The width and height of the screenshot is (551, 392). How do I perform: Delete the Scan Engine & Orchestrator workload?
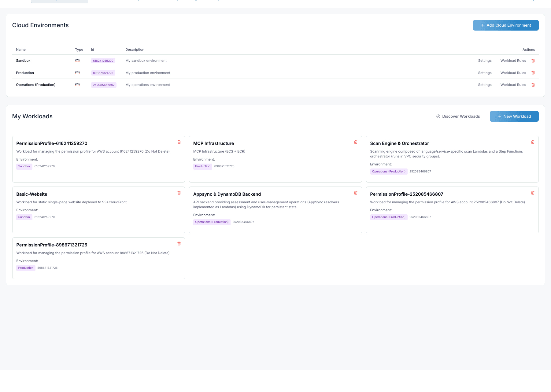(x=533, y=142)
